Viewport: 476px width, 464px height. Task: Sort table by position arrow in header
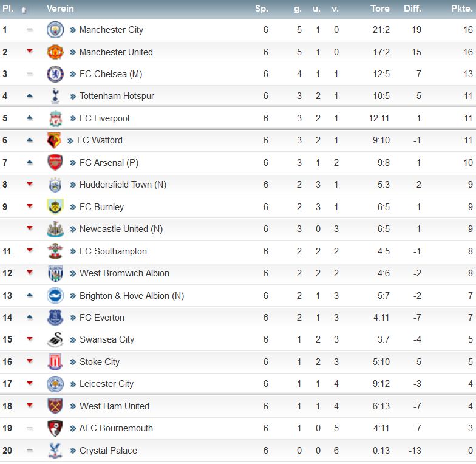tap(24, 10)
